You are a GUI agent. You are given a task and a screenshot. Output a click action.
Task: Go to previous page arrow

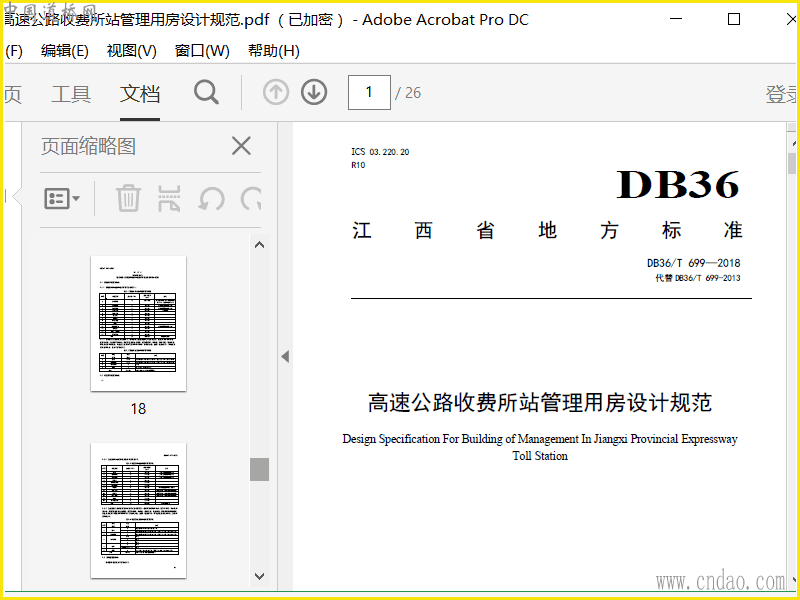276,92
